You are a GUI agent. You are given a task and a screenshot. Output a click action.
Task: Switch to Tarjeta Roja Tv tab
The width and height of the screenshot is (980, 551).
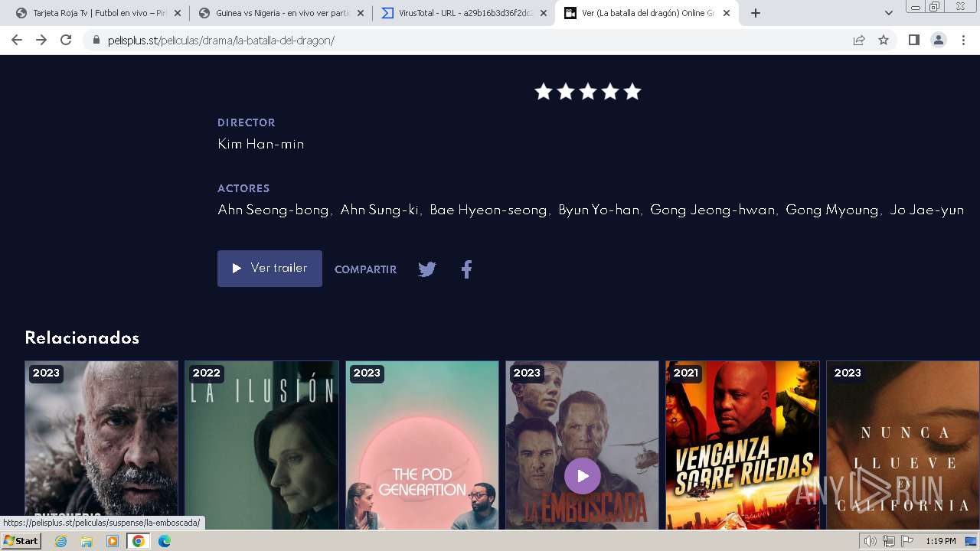click(100, 13)
